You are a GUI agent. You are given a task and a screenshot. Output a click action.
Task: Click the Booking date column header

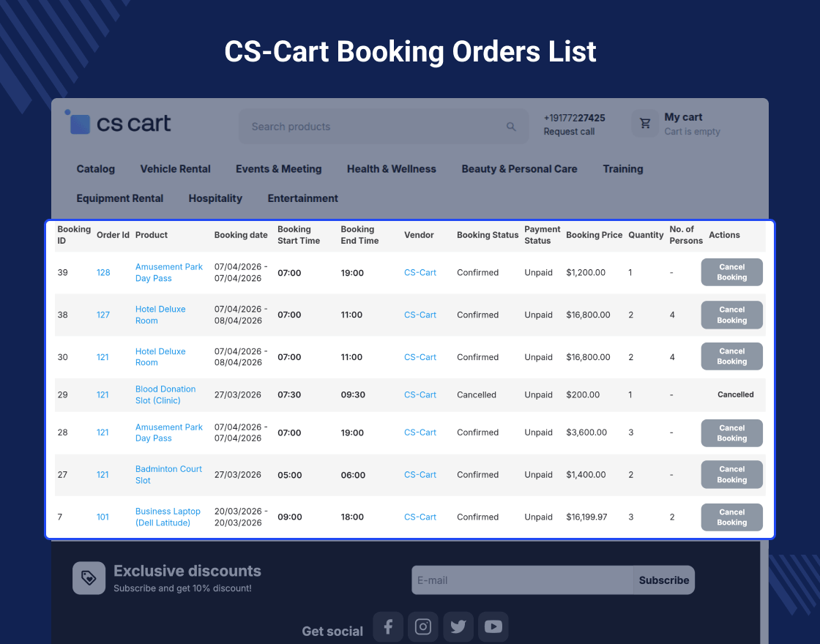pos(241,235)
